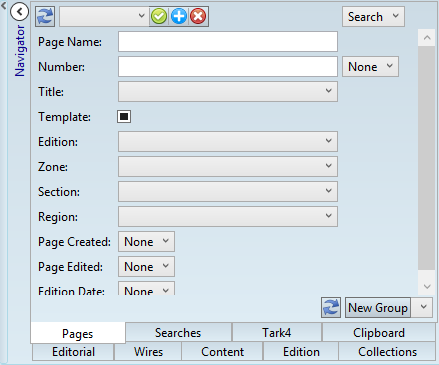
Task: Delete the search with the red X icon
Action: (x=198, y=16)
